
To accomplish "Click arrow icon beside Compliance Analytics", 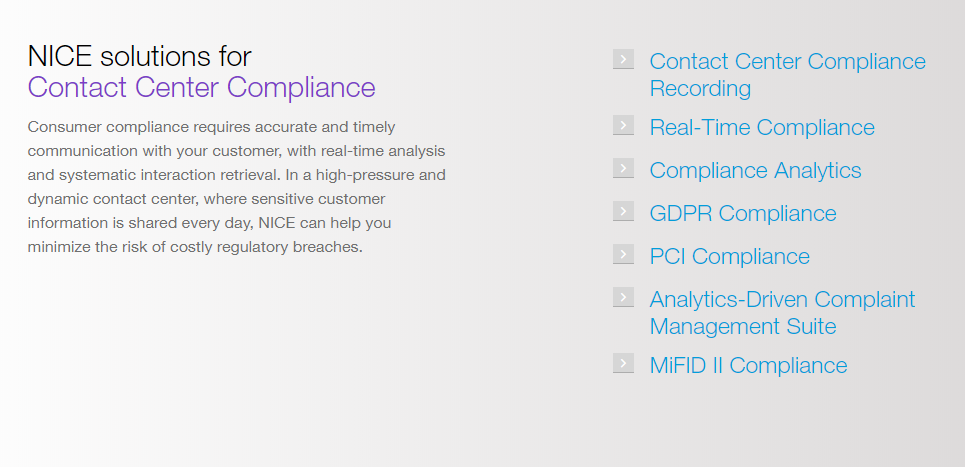I will point(623,168).
